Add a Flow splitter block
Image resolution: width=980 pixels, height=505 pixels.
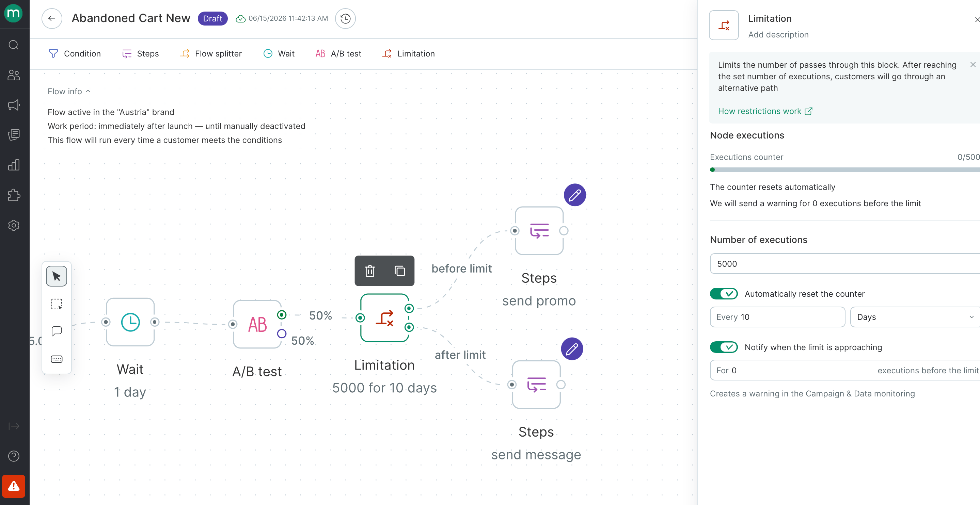(211, 54)
